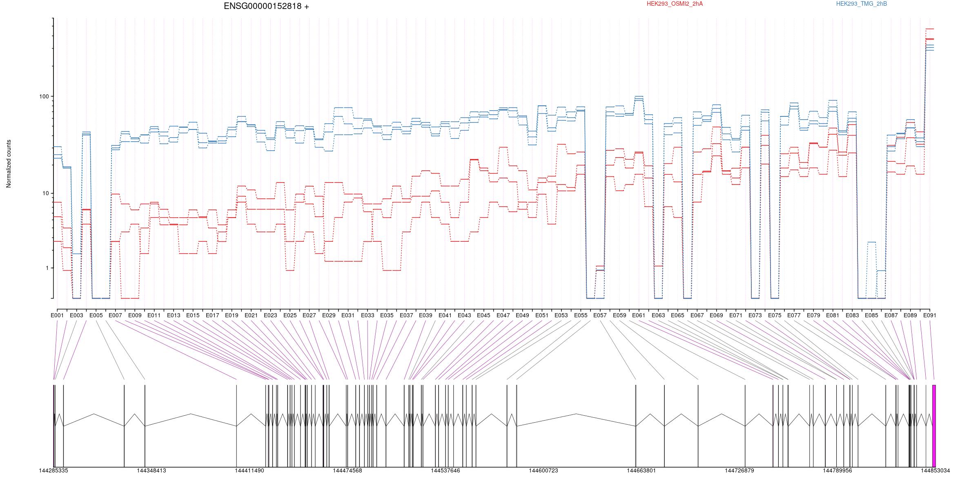Click exon label E079
The height and width of the screenshot is (490, 980).
(813, 315)
